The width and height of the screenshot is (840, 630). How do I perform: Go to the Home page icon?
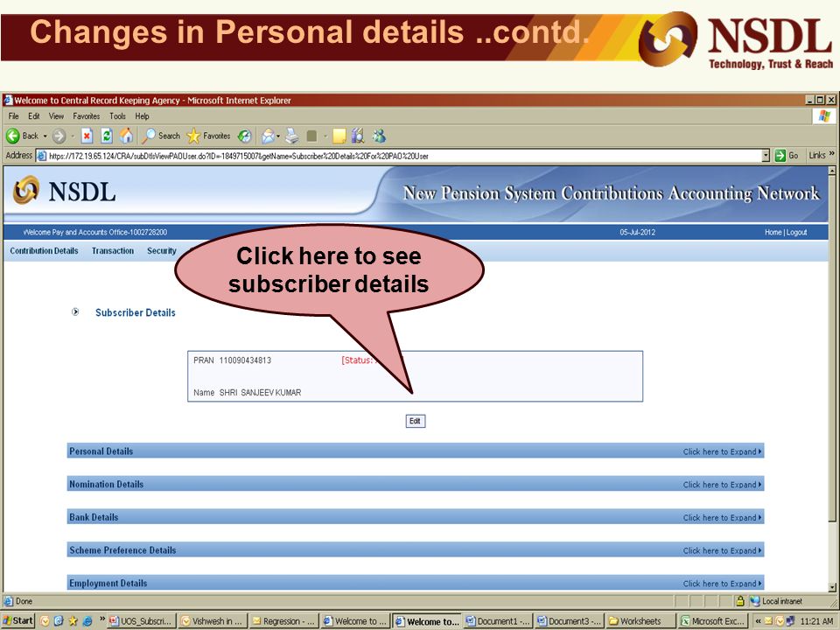[x=126, y=136]
